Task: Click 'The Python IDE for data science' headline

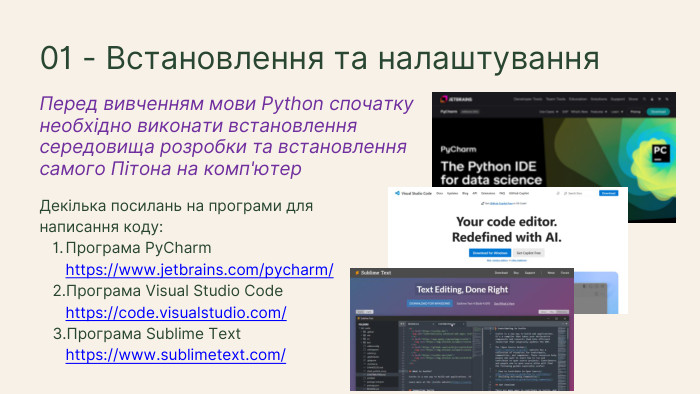Action: point(491,173)
